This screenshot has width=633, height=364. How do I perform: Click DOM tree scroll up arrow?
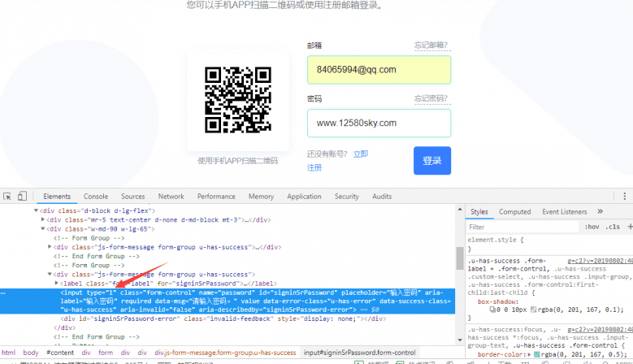pos(459,209)
